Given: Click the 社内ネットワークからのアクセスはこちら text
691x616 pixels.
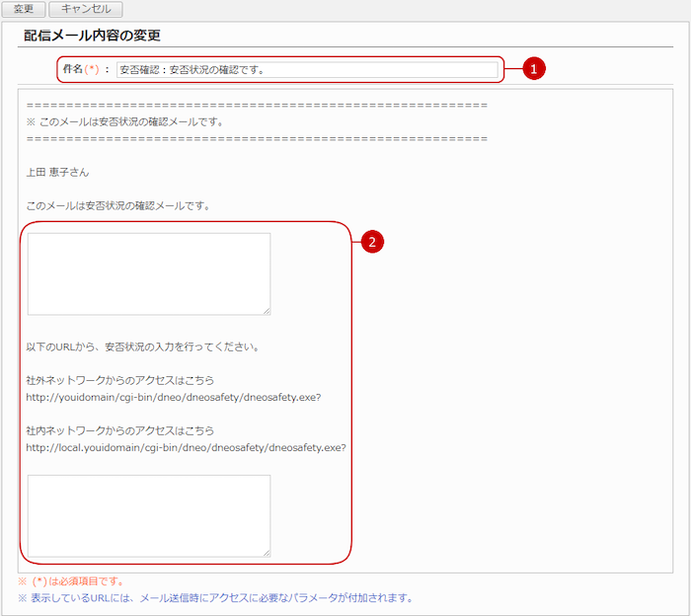Looking at the screenshot, I should 119,430.
